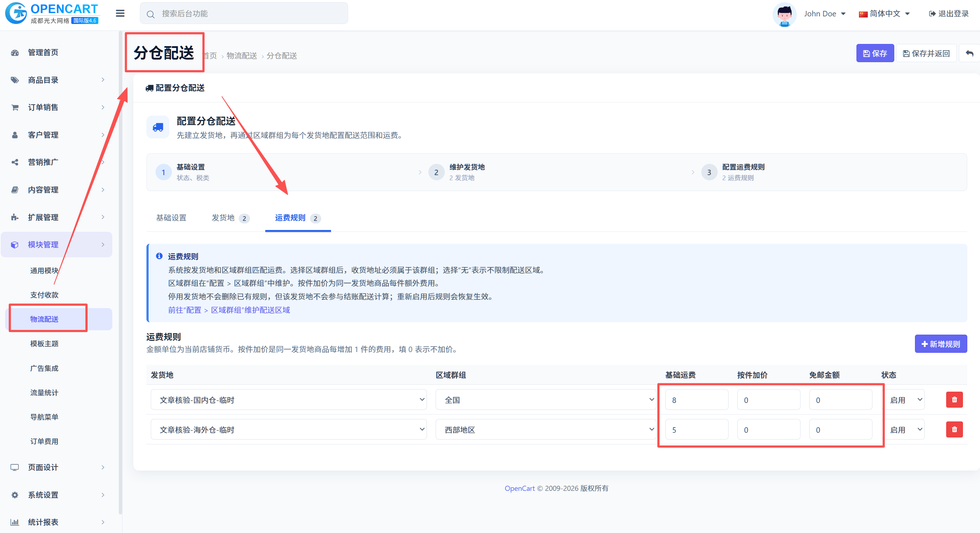Open the 西部地区 zone group dropdown
980x533 pixels.
tap(546, 429)
